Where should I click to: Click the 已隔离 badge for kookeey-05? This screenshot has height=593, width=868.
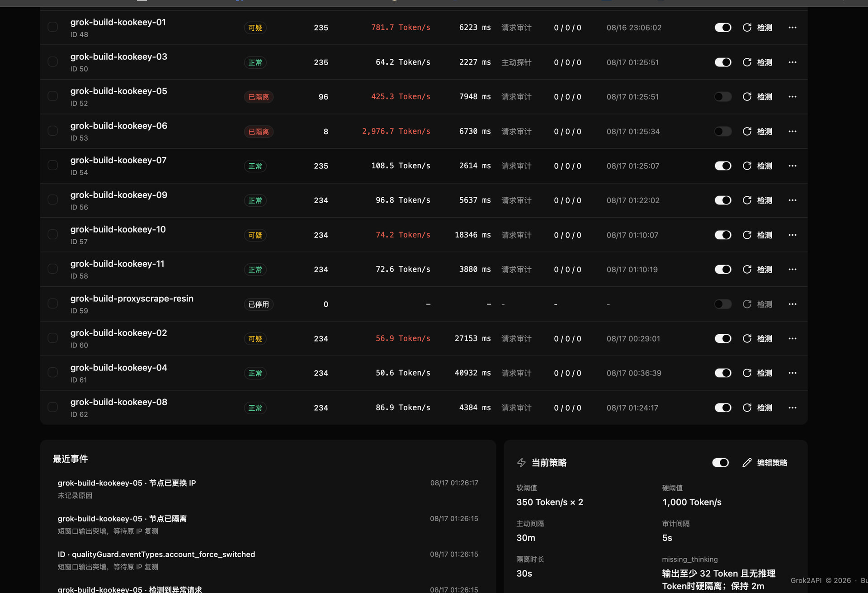[259, 97]
